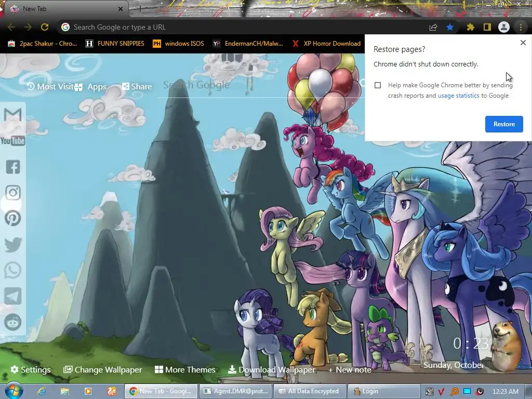Switch to Login taskbar window
The width and height of the screenshot is (532, 399).
point(384,391)
